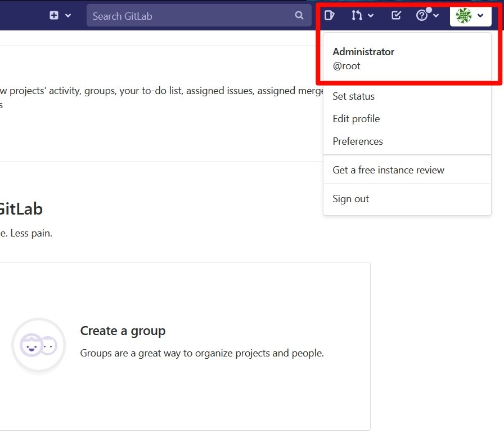Click the new item plus icon
Image resolution: width=504 pixels, height=437 pixels.
click(54, 15)
